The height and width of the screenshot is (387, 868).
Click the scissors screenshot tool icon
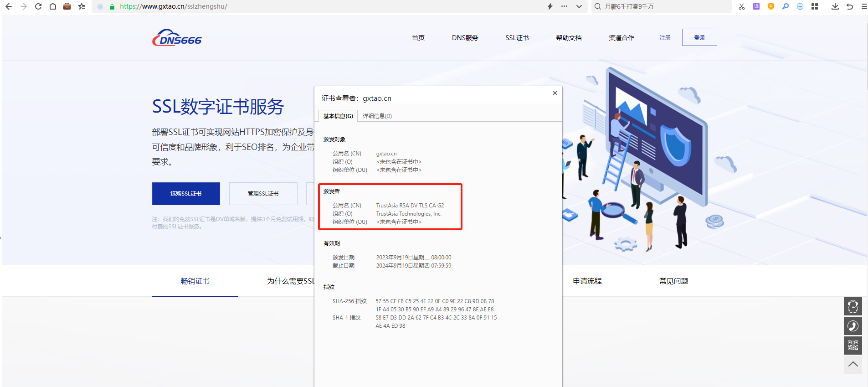[742, 6]
